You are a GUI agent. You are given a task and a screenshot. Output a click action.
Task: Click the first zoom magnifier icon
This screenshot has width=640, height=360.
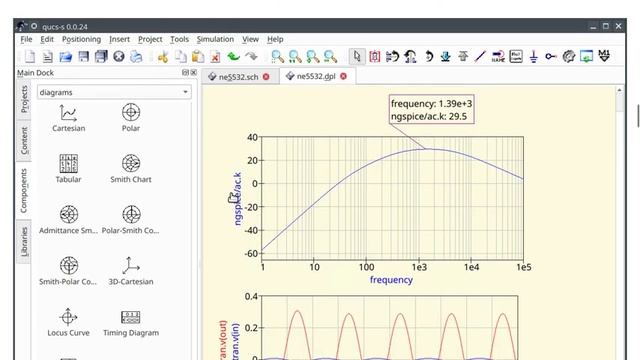(278, 56)
